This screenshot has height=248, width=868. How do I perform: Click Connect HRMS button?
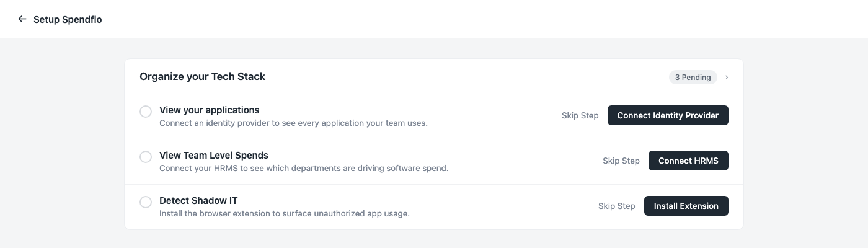click(688, 161)
